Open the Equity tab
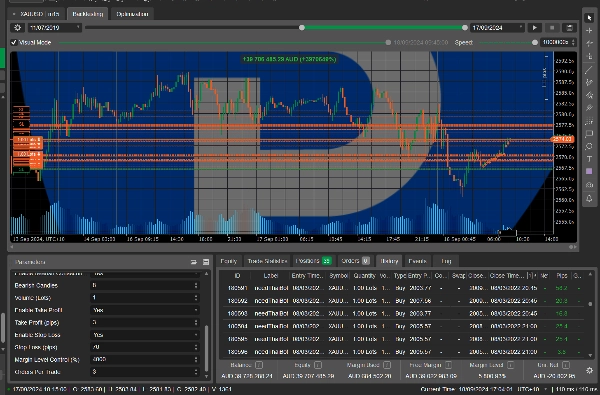600x395 pixels. (x=229, y=261)
